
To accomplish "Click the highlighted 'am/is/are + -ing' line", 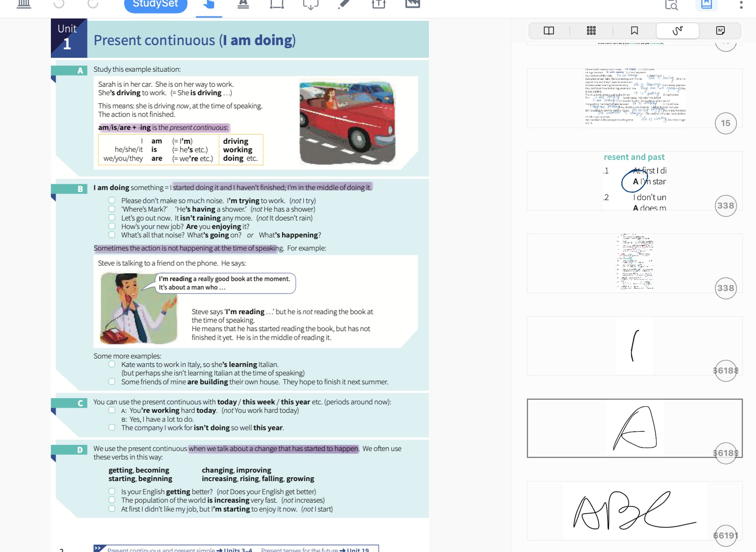I will click(x=163, y=127).
